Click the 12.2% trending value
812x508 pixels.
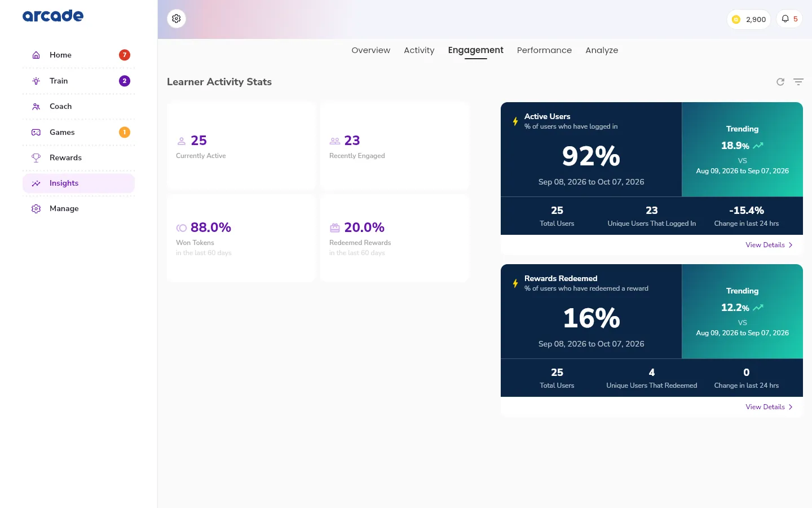[735, 308]
